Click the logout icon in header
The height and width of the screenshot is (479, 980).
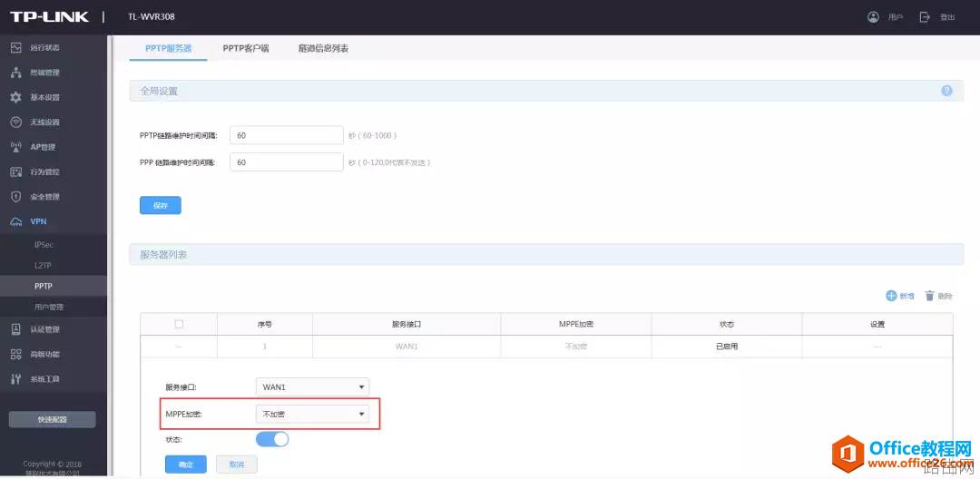pyautogui.click(x=925, y=17)
